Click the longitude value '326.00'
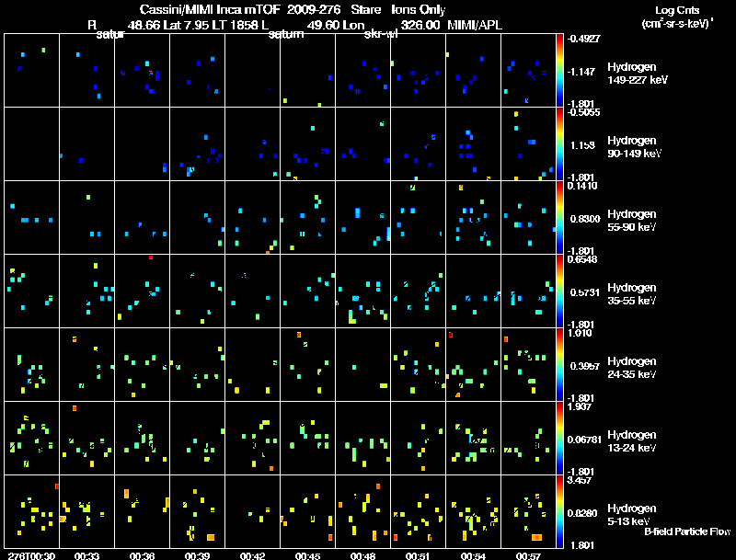Screen dimensions: 736x560 [420, 25]
